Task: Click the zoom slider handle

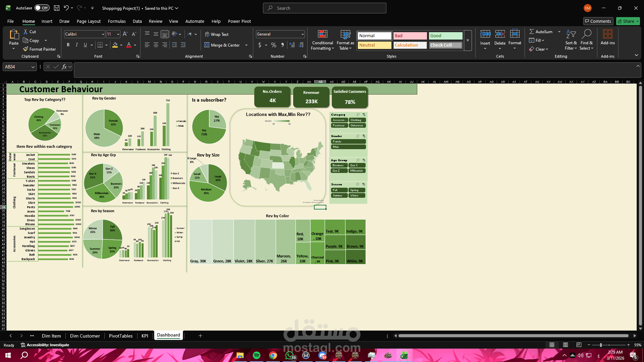Action: (x=601, y=345)
